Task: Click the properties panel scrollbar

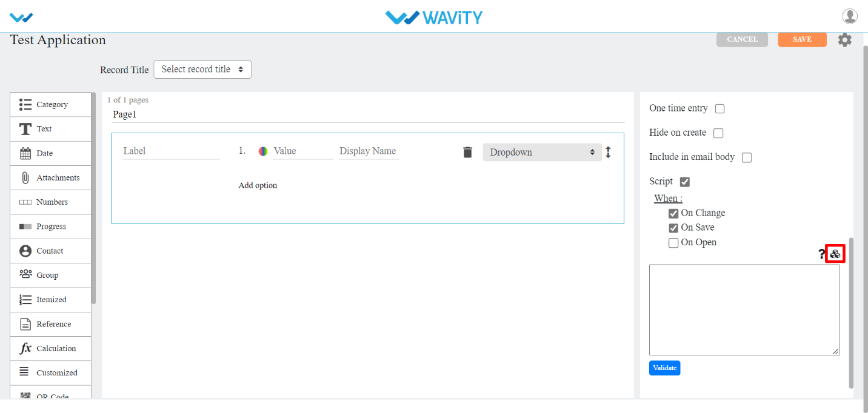Action: point(851,312)
